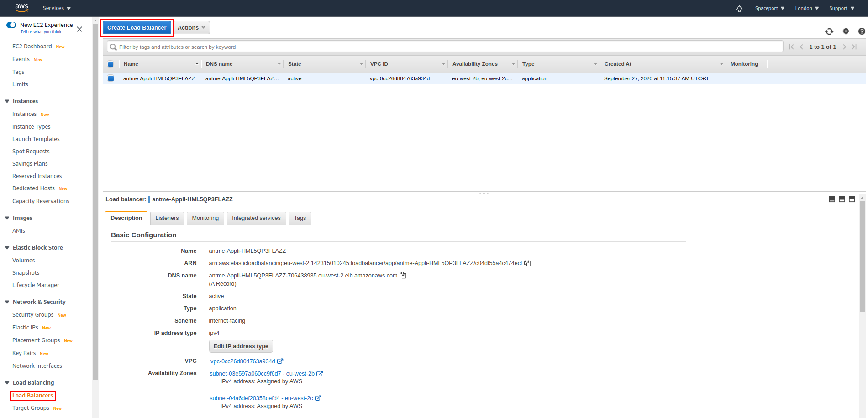Toggle the New EC2 Experience switch
The height and width of the screenshot is (418, 868).
(x=11, y=25)
